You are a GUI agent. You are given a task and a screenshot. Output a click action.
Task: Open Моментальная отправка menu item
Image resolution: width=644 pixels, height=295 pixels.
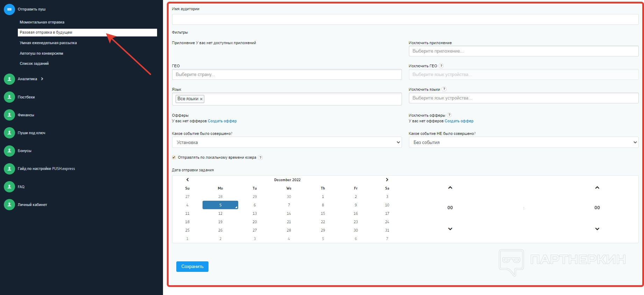pos(42,22)
